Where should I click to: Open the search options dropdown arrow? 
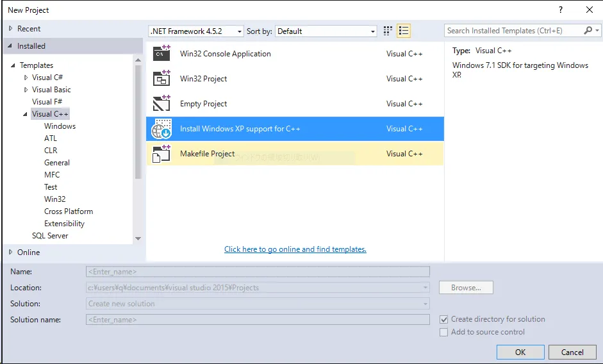(597, 30)
